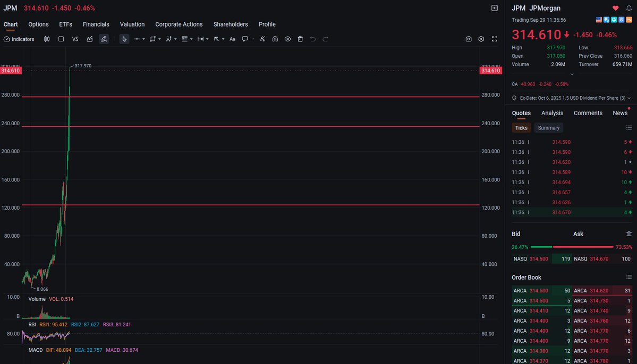Toggle the drawing pencil tool
The image size is (637, 364).
coord(104,39)
